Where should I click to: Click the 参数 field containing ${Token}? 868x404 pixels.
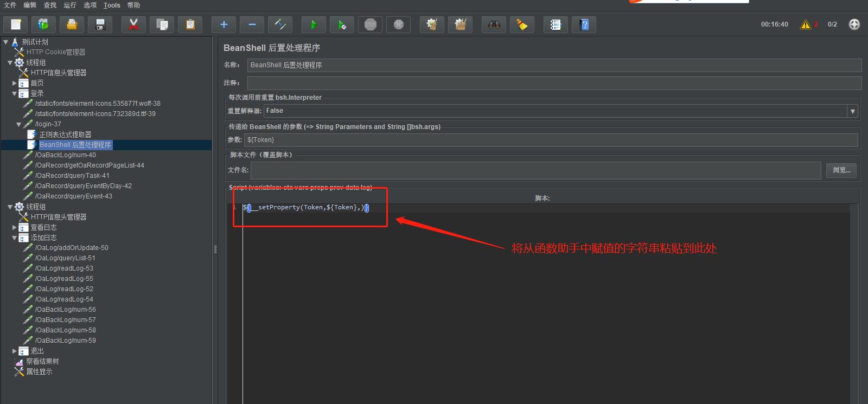[551, 140]
